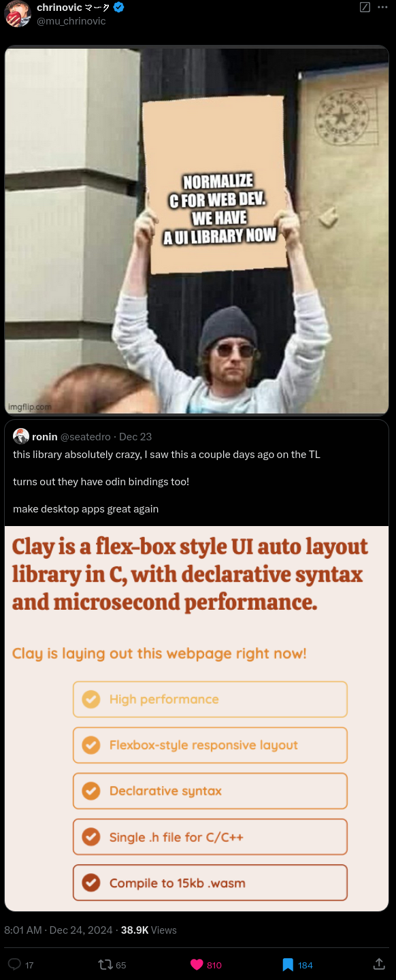Select the Single .h file for C/C++ item
Viewport: 396px width, 980px height.
click(x=210, y=837)
